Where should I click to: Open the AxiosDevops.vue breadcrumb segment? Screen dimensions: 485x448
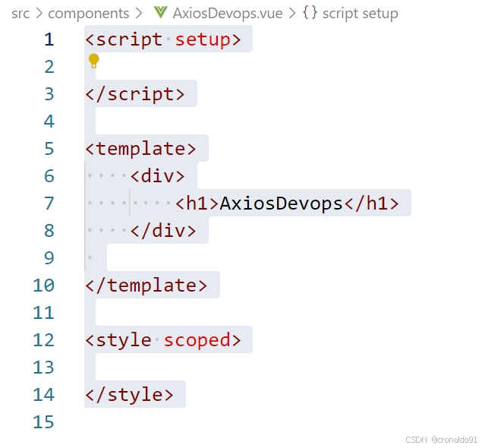228,14
